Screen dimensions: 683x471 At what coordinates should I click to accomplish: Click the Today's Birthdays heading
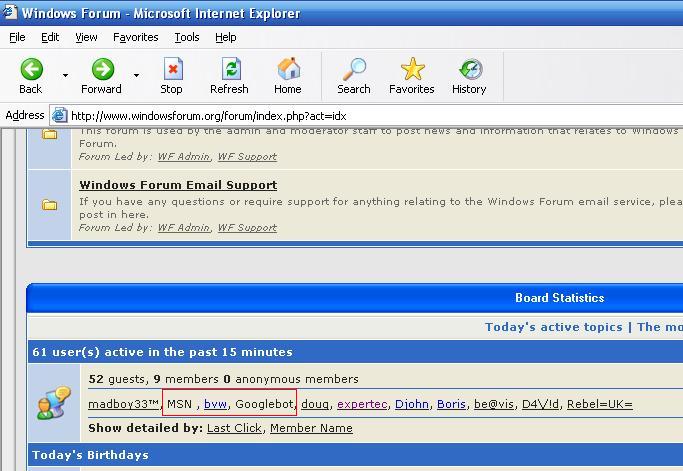coord(91,455)
